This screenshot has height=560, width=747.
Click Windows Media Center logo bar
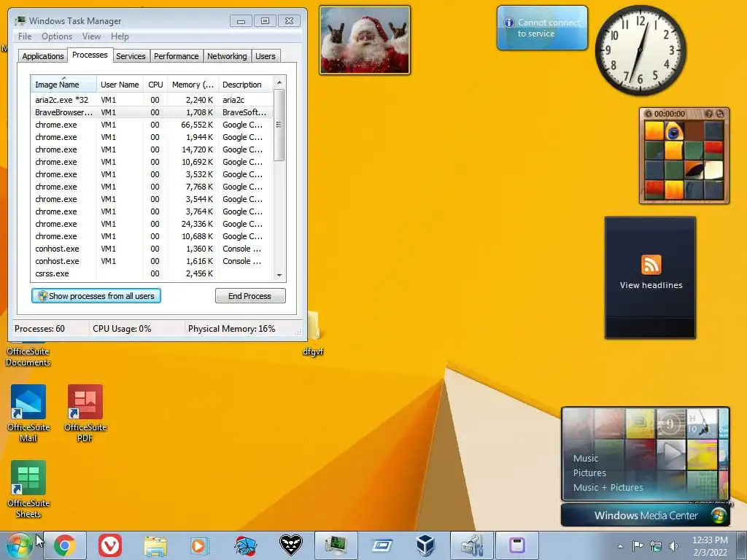click(x=646, y=516)
